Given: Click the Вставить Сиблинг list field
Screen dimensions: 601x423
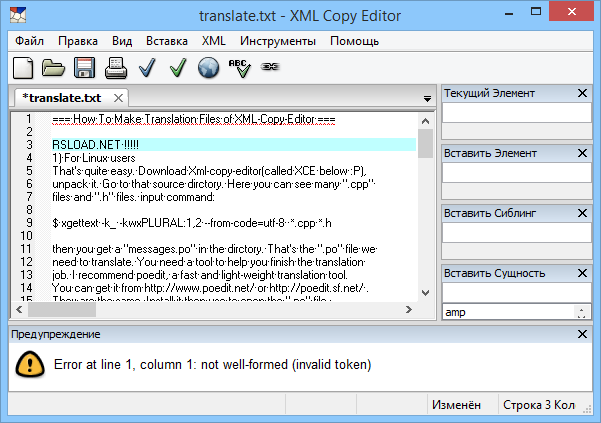Looking at the screenshot, I should [517, 233].
